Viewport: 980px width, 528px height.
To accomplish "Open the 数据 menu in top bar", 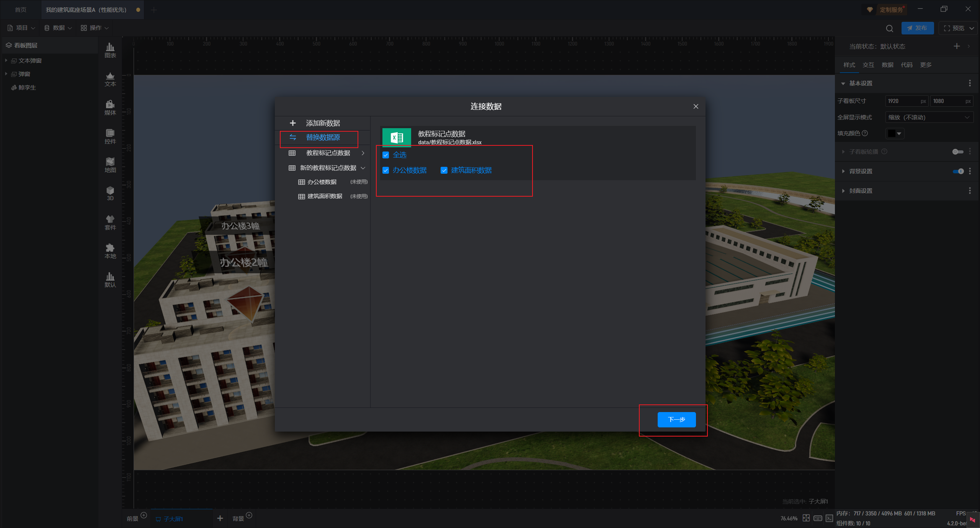I will coord(58,28).
